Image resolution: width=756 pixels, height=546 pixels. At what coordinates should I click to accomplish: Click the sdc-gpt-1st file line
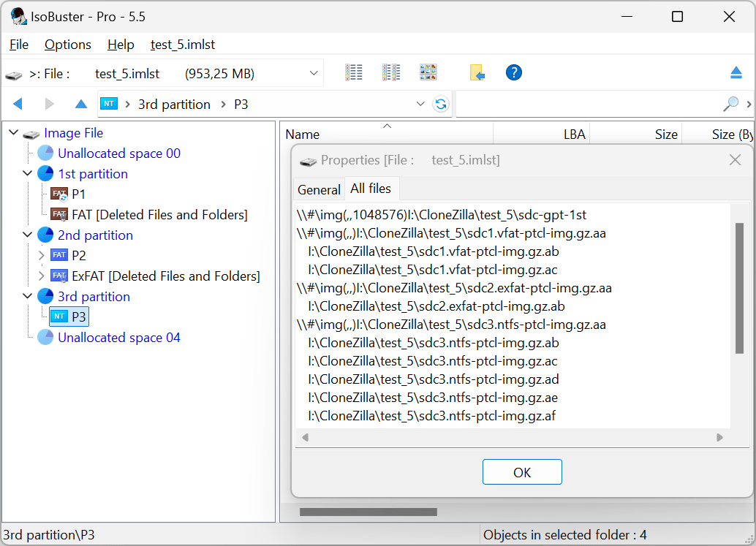pos(441,215)
